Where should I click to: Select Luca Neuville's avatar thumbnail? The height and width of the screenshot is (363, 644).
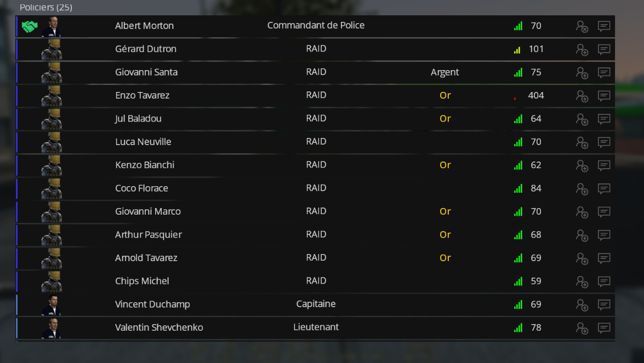pyautogui.click(x=52, y=142)
